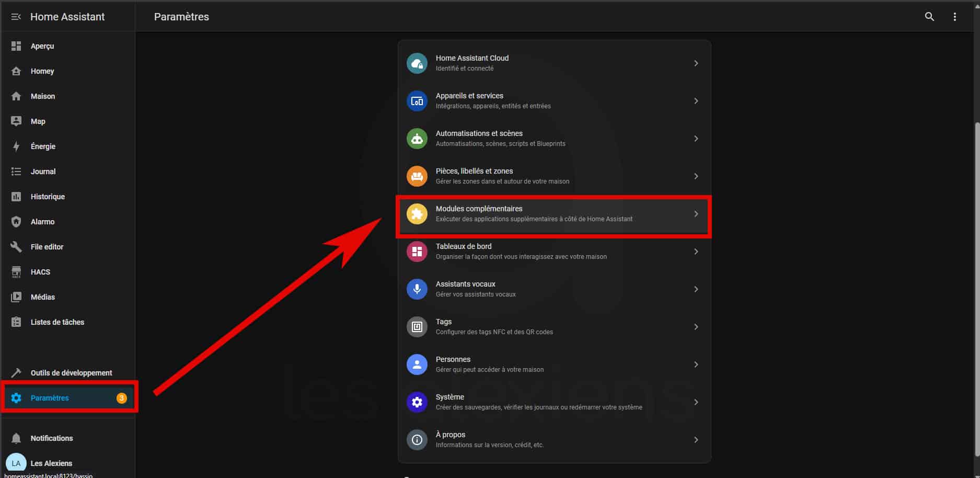
Task: Click the Listes de tâches clipboard icon
Action: [x=16, y=322]
